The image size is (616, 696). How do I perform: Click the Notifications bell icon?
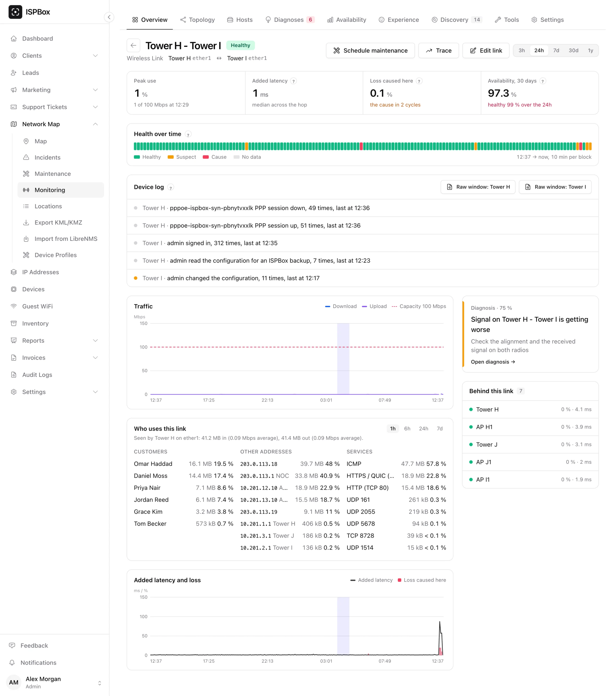tap(12, 663)
